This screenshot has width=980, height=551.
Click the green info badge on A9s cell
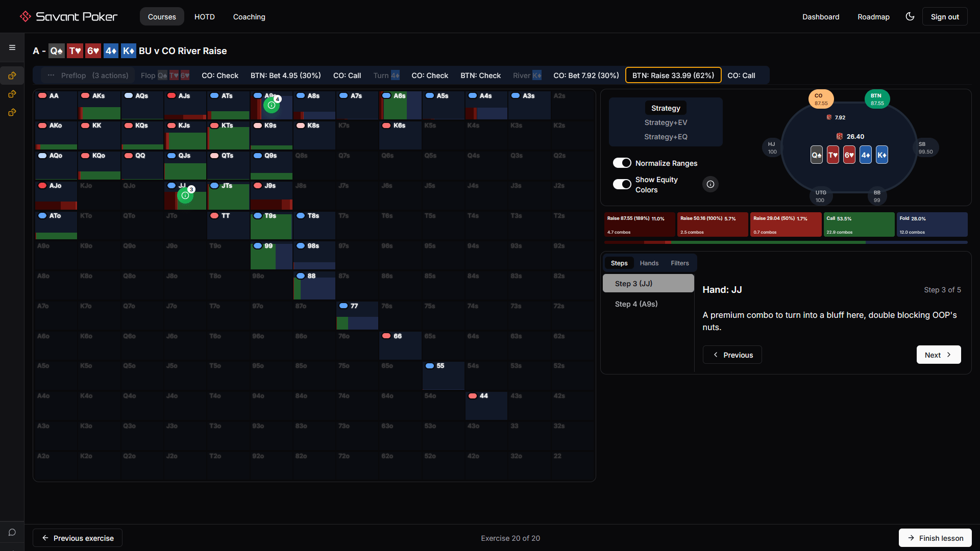(272, 105)
